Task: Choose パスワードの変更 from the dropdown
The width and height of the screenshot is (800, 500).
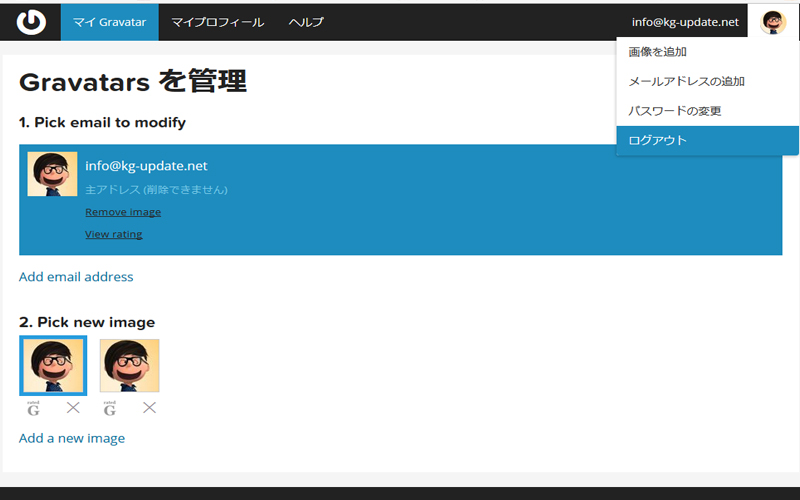Action: pyautogui.click(x=707, y=111)
